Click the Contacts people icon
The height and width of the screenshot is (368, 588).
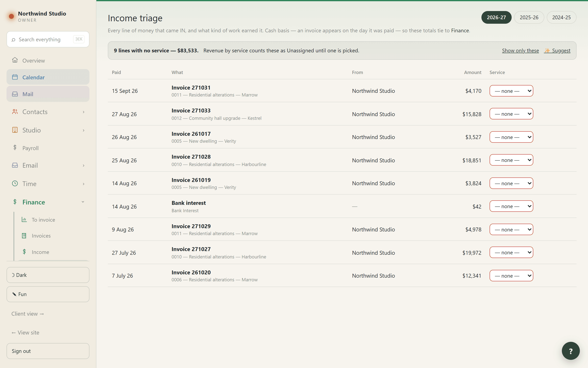point(15,112)
